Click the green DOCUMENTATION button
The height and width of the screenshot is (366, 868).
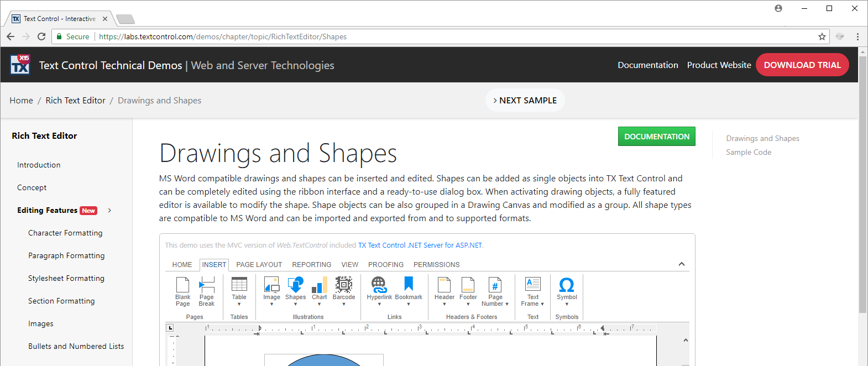tap(657, 137)
